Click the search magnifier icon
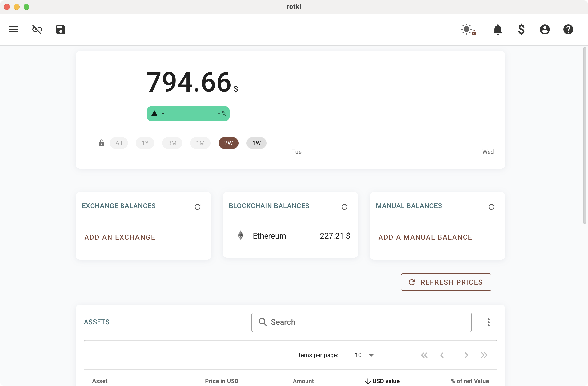 point(263,322)
